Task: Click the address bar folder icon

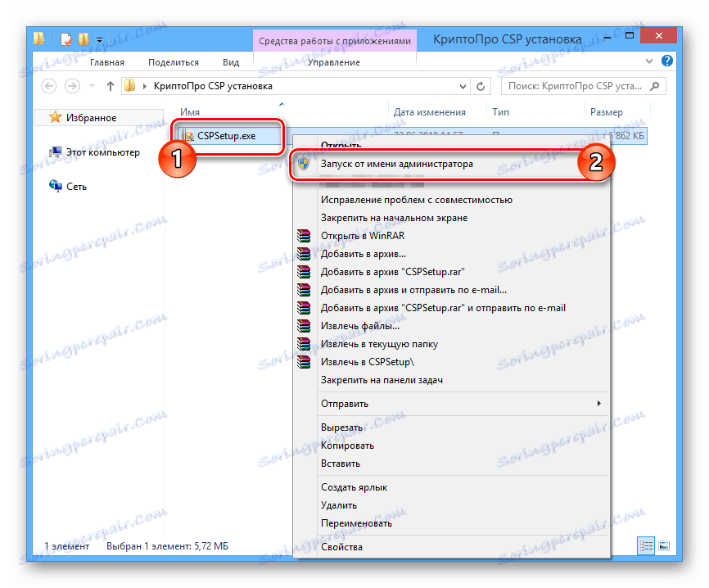Action: (130, 86)
